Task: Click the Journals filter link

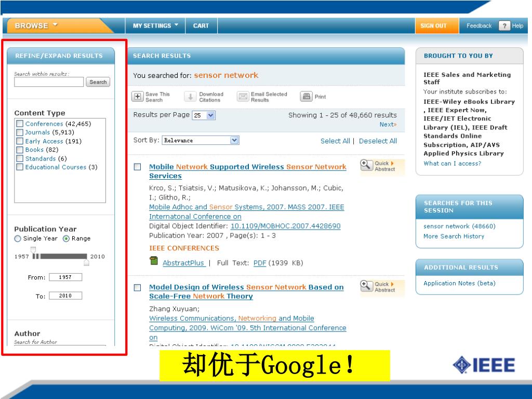Action: point(37,132)
